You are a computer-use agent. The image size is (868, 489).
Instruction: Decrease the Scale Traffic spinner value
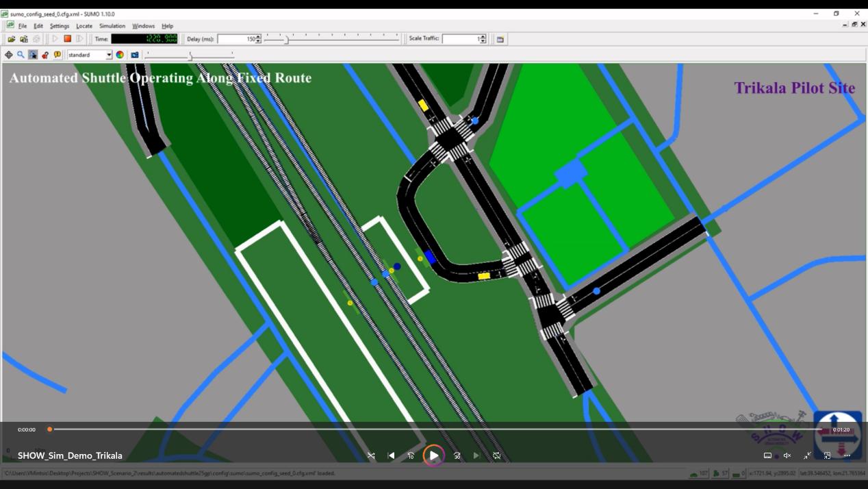483,42
